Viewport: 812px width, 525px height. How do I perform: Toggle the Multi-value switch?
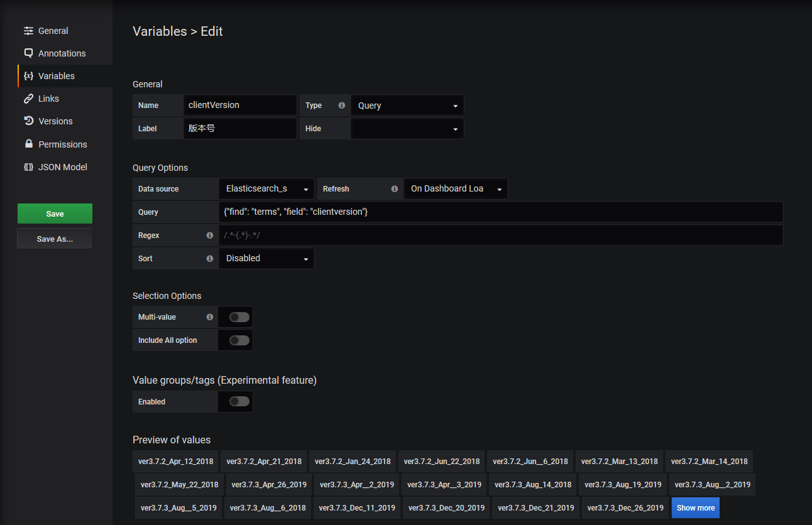pyautogui.click(x=239, y=317)
